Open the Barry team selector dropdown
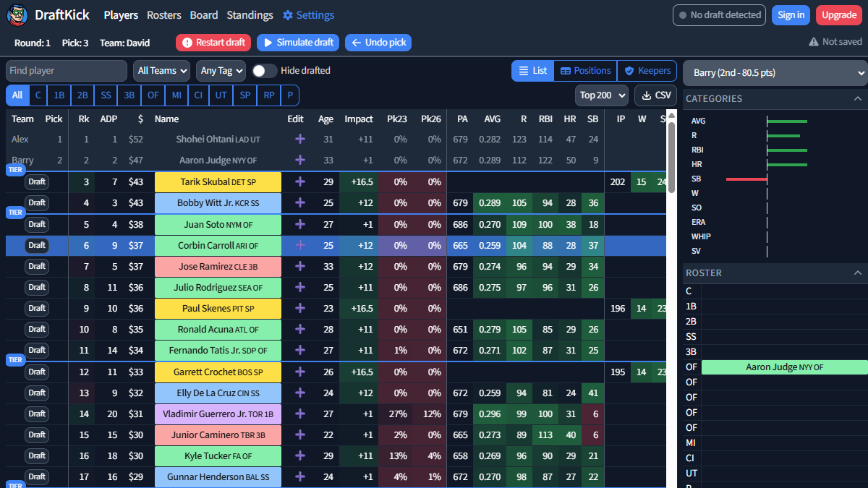The width and height of the screenshot is (868, 488). (775, 72)
